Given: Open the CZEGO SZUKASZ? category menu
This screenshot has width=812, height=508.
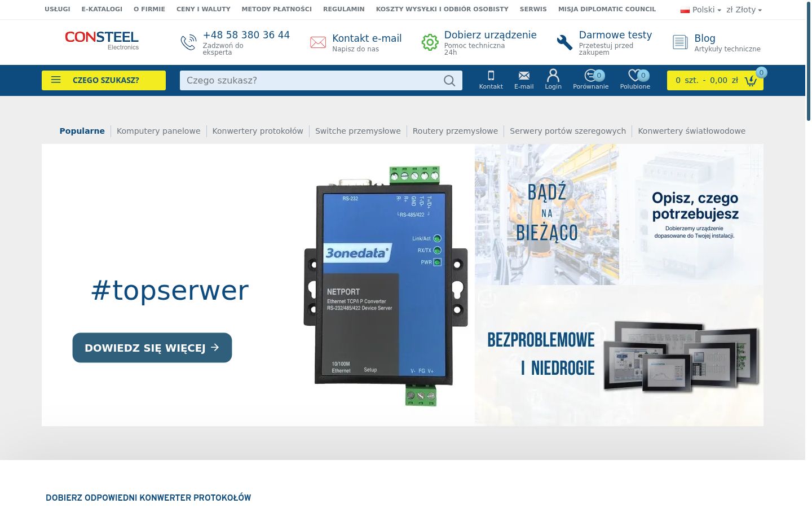Looking at the screenshot, I should (x=104, y=80).
